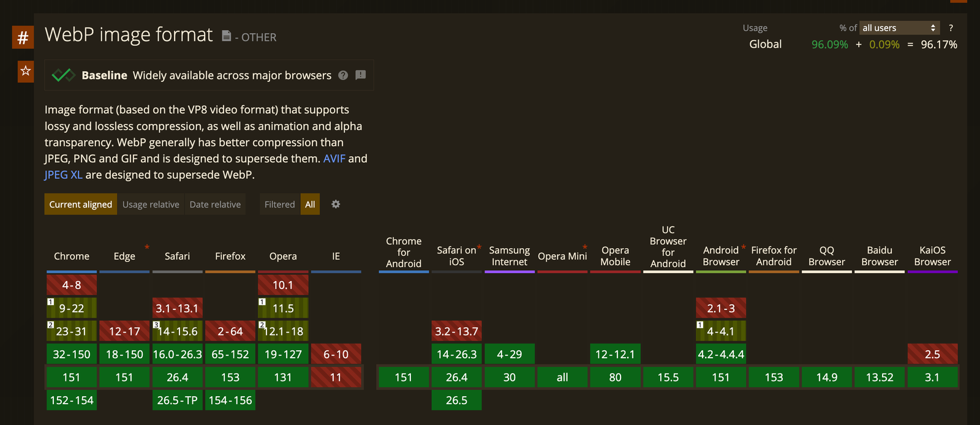
Task: Switch to Date relative view
Action: (x=215, y=205)
